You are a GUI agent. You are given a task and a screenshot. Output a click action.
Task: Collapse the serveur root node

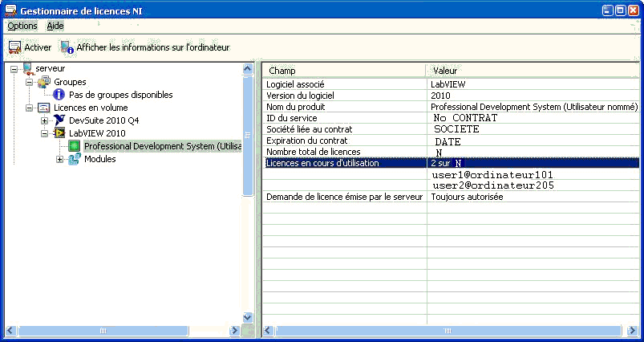[x=14, y=69]
